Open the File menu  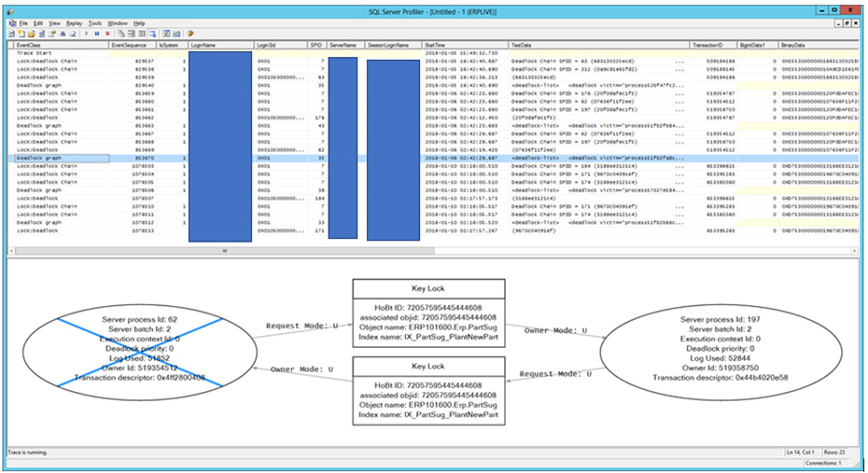coord(23,23)
